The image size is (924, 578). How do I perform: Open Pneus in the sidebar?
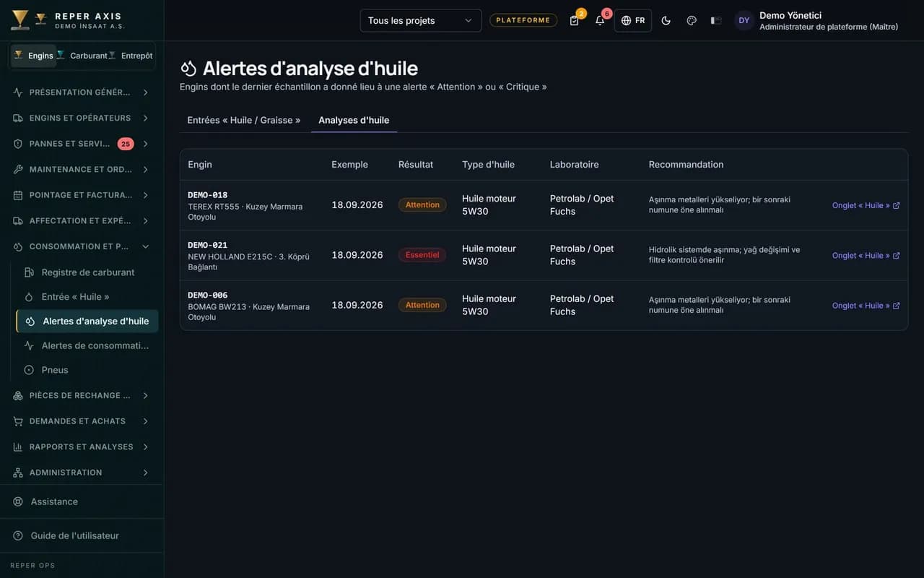tap(87, 370)
